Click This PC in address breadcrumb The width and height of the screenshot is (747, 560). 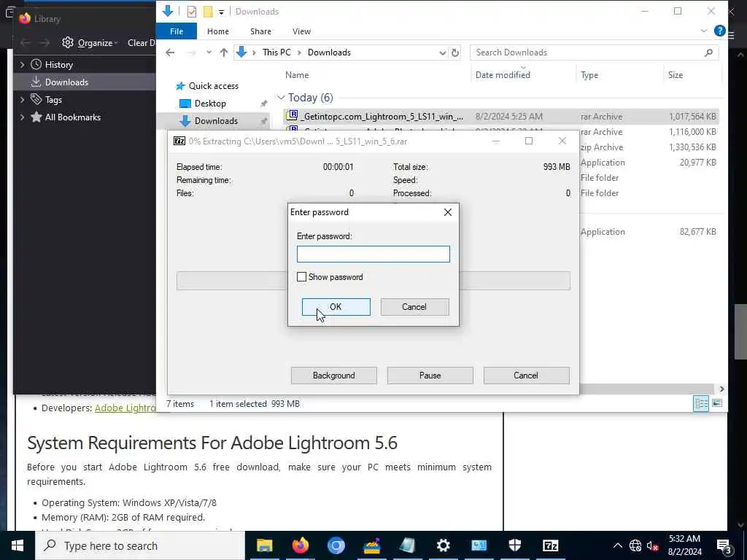click(x=276, y=52)
